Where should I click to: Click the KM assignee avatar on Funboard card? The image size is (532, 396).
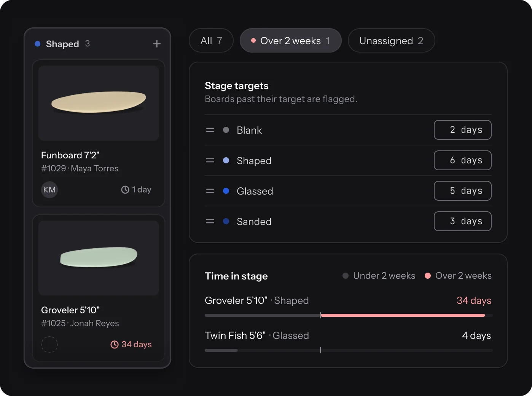tap(49, 190)
